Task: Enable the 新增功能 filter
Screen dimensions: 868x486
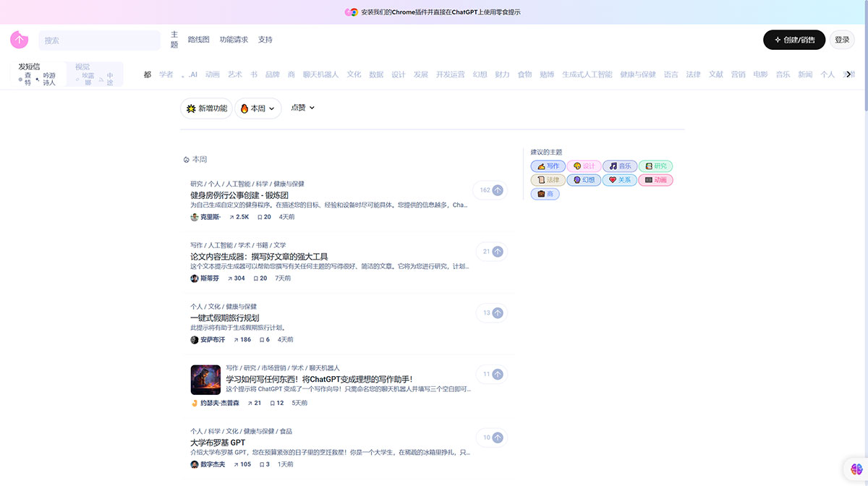Action: tap(206, 107)
